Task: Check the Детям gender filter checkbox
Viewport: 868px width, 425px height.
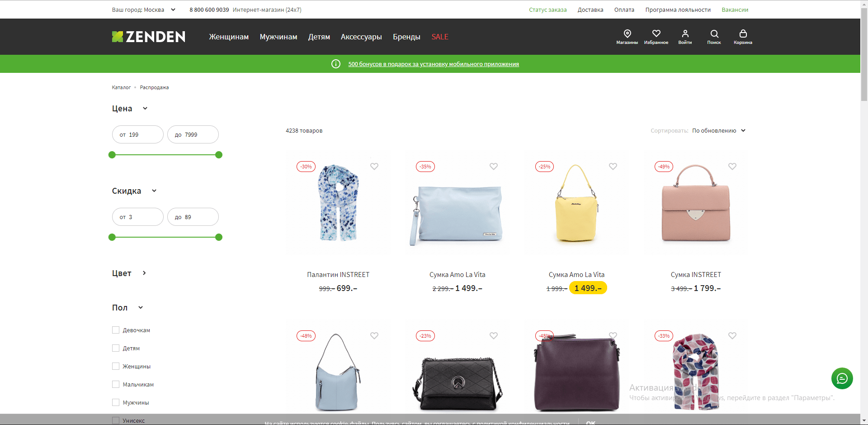Action: pyautogui.click(x=116, y=348)
